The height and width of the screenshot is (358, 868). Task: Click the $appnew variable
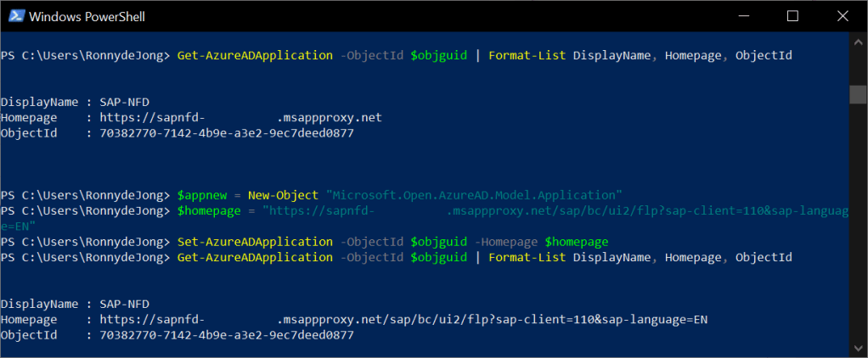(202, 195)
